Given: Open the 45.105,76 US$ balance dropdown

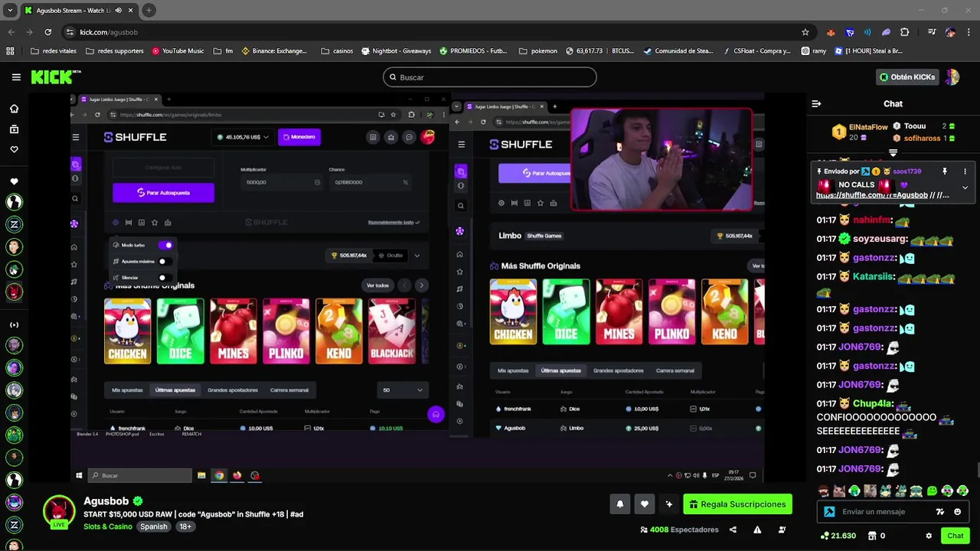Looking at the screenshot, I should click(x=243, y=137).
